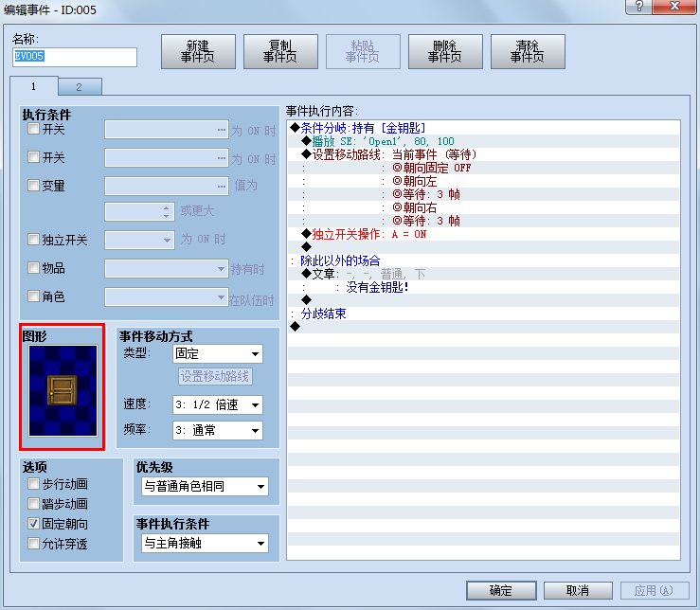Open the 类型 movement type dropdown
Image resolution: width=700 pixels, height=610 pixels.
(x=218, y=354)
